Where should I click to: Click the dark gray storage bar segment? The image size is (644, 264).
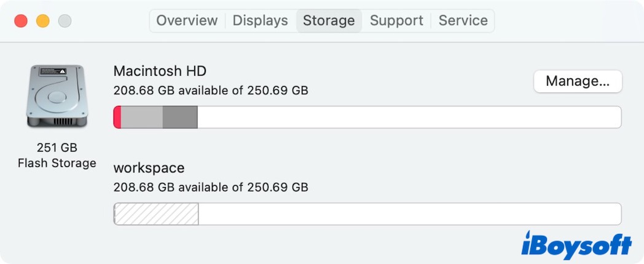pos(180,117)
